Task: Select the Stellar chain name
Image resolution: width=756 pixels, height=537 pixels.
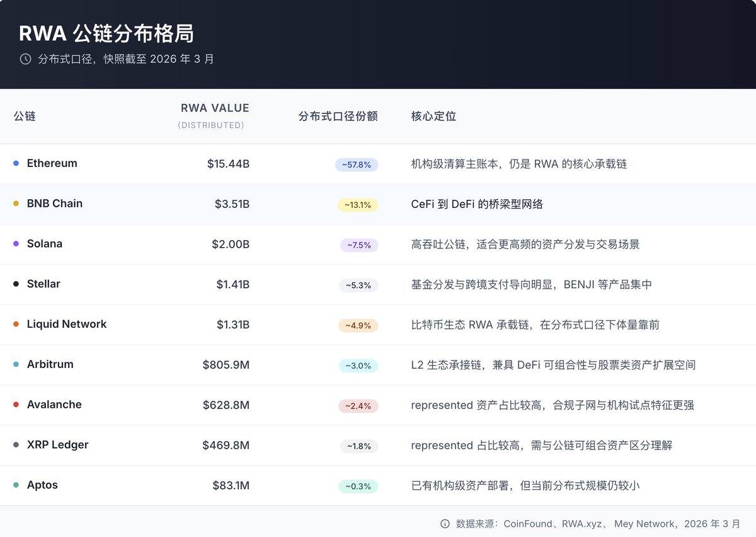Action: [43, 284]
